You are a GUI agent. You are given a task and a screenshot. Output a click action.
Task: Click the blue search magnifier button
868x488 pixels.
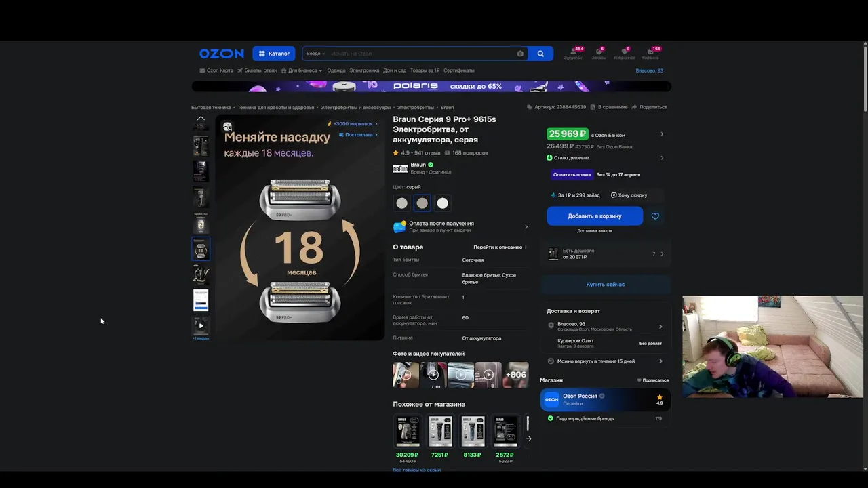point(540,54)
